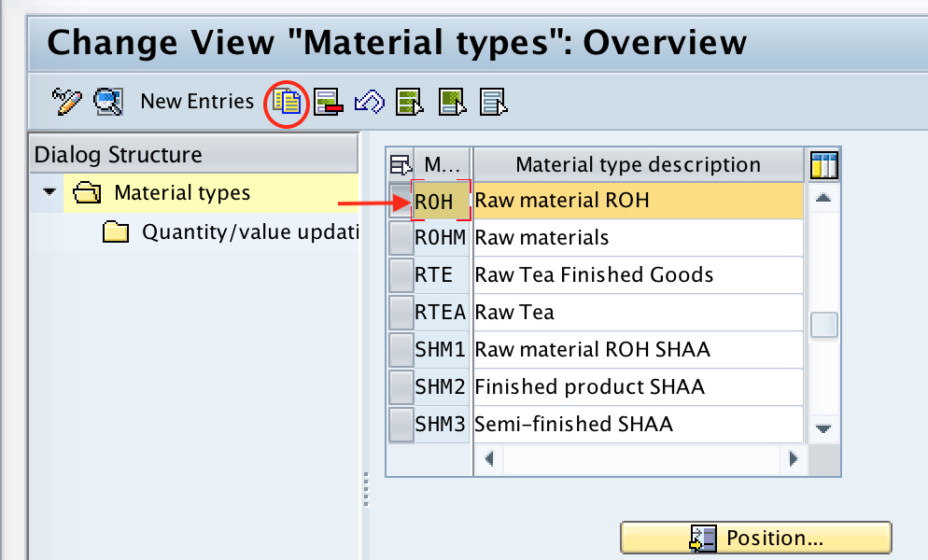This screenshot has height=560, width=928.
Task: Select the RTEA row selector
Action: tap(401, 313)
